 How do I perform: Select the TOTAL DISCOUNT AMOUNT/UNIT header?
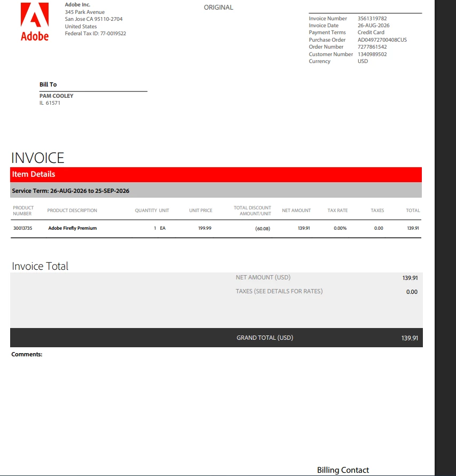tap(253, 210)
